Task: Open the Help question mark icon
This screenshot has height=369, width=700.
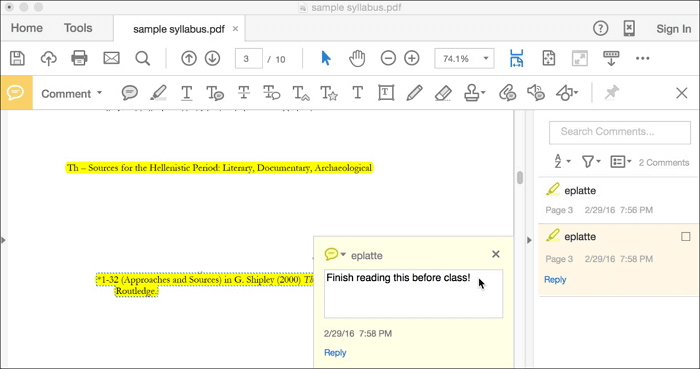Action: 600,29
